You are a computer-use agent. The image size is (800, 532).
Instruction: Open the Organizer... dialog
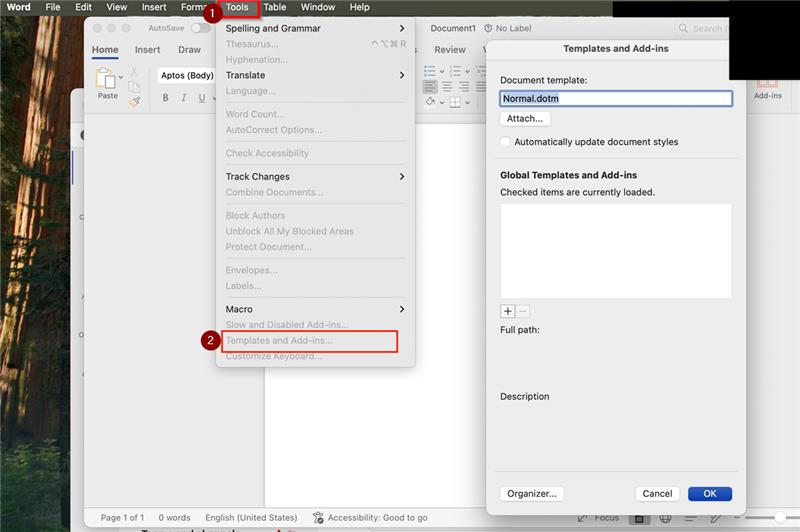pyautogui.click(x=532, y=494)
